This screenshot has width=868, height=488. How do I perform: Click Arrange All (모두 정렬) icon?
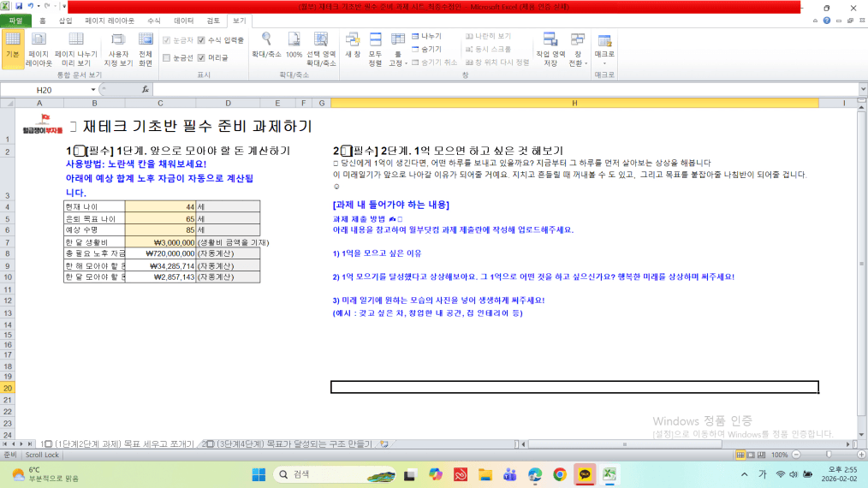tap(375, 50)
